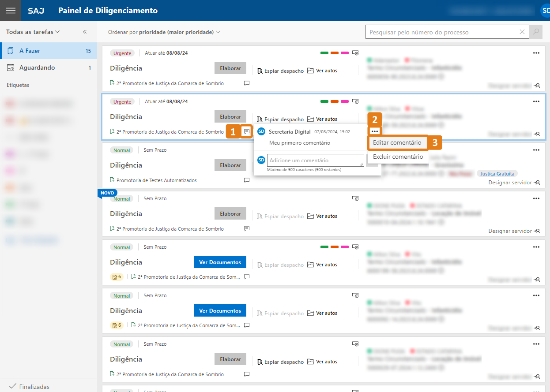Select the A Fazer task list
Viewport: 550px width, 392px height.
(x=49, y=51)
